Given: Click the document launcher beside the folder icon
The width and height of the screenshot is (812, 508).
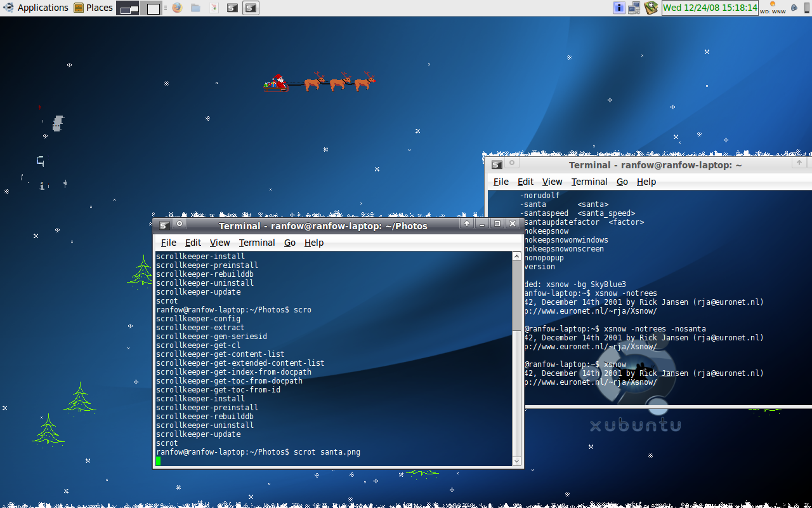Looking at the screenshot, I should pos(214,8).
